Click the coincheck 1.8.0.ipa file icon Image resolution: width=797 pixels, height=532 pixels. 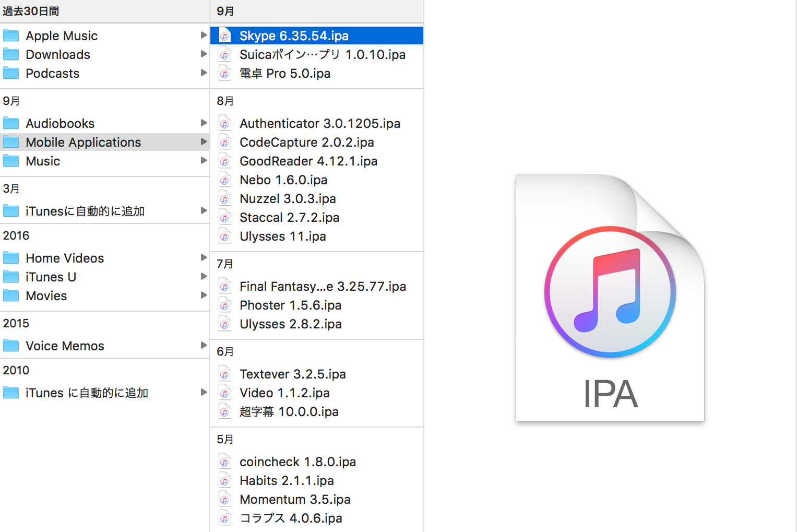[x=224, y=462]
